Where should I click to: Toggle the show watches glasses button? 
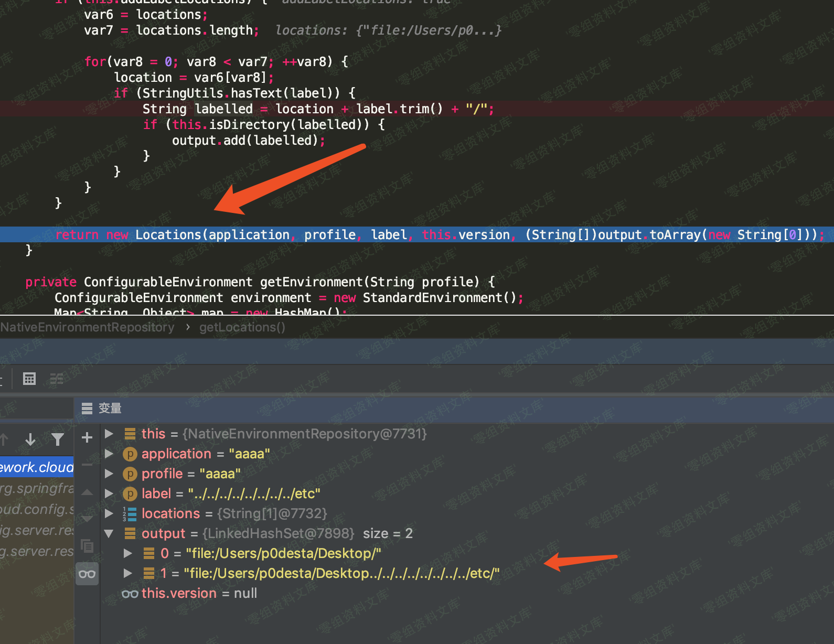87,574
